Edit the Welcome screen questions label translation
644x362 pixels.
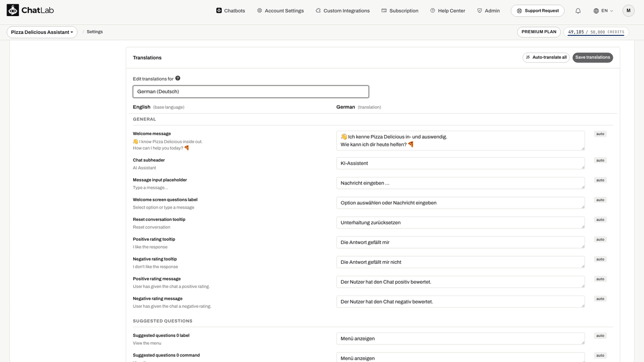click(460, 203)
